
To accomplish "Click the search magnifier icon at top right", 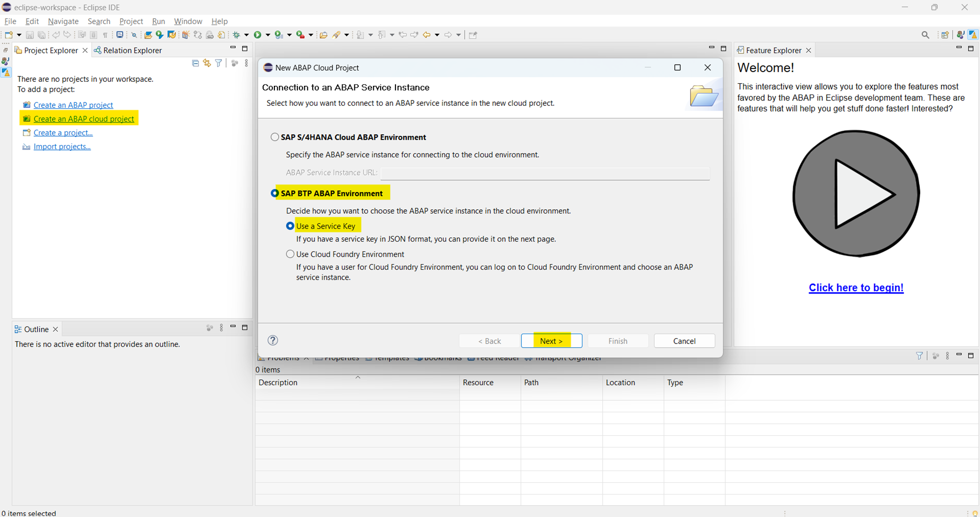I will tap(925, 35).
